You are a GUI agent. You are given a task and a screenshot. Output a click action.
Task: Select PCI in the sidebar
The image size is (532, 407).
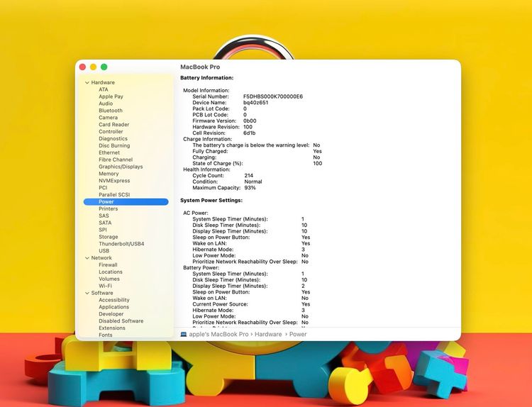tap(103, 188)
